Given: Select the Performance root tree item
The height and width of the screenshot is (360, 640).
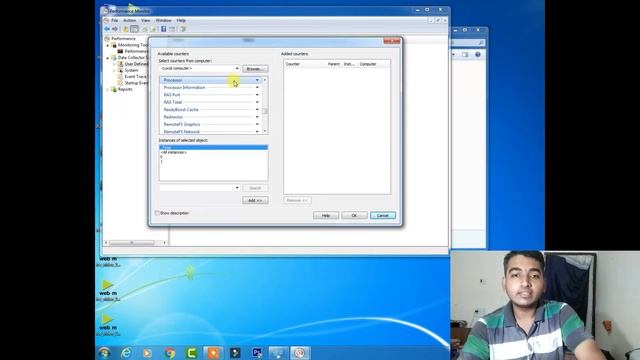Looking at the screenshot, I should [x=123, y=38].
